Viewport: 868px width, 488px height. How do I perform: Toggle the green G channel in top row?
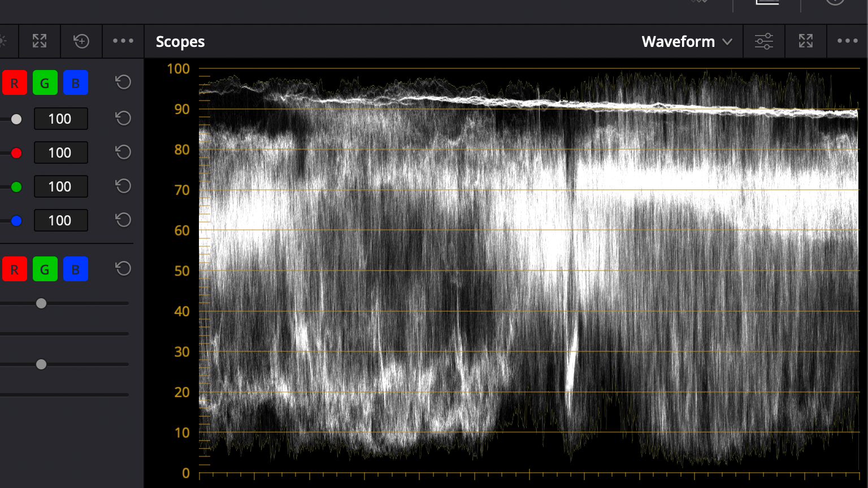coord(45,83)
